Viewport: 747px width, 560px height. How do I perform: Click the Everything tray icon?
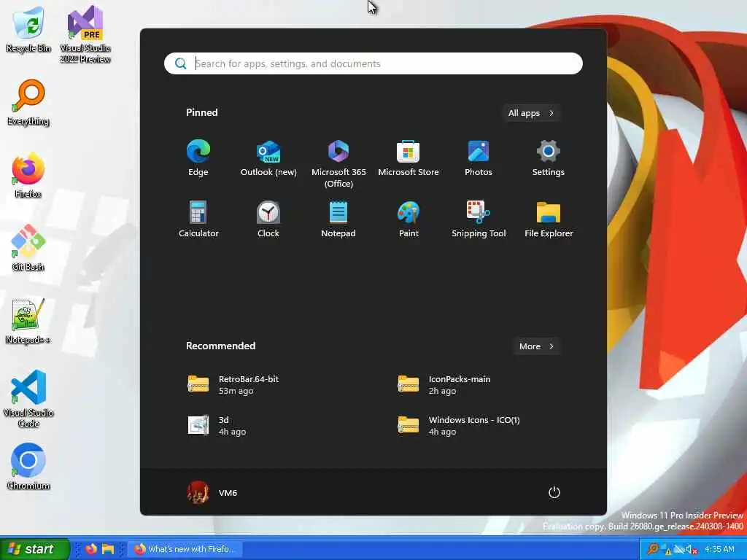click(653, 549)
